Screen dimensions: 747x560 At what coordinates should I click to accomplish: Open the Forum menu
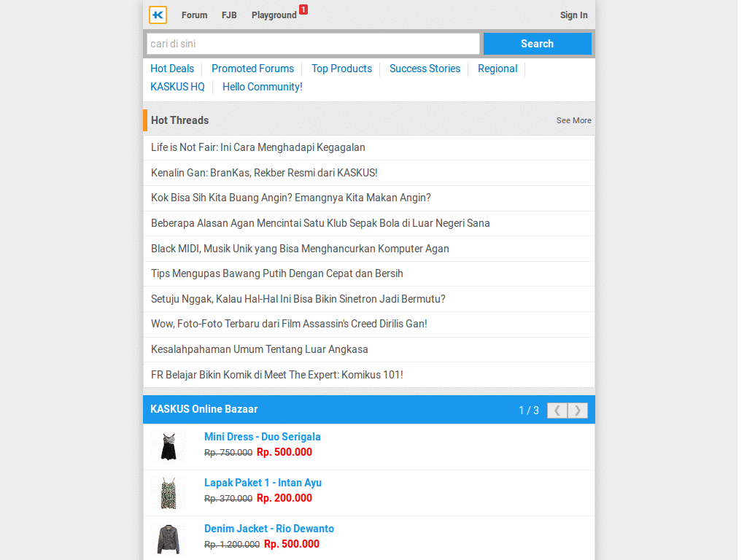point(194,15)
